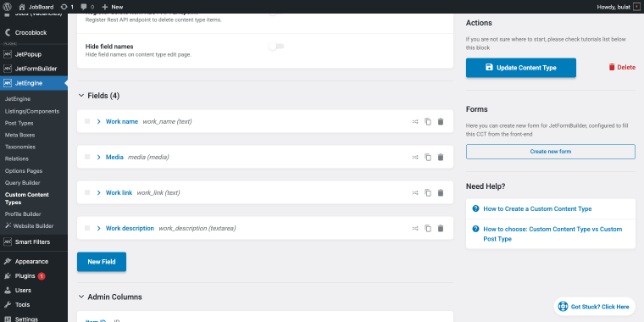
Task: Open the JobBoard home link
Action: pyautogui.click(x=36, y=7)
